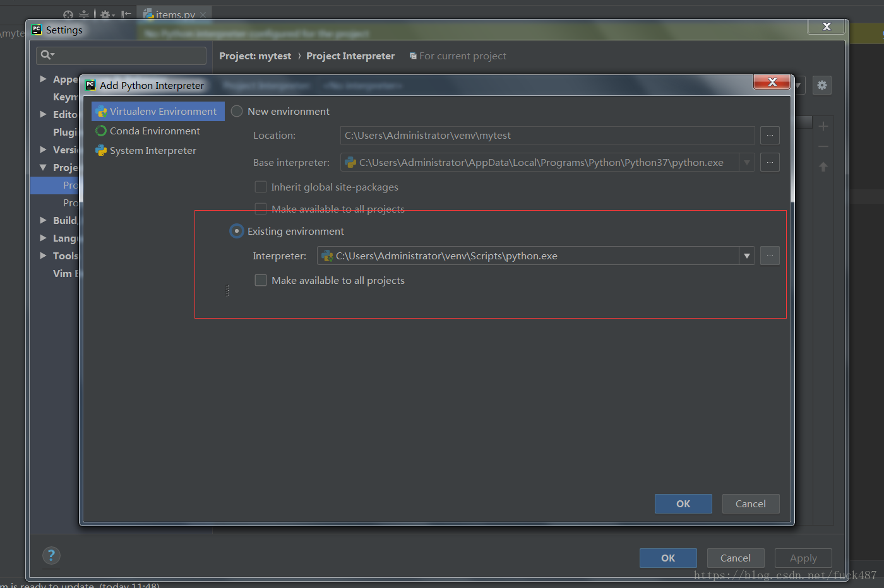
Task: Click the plus add package icon
Action: click(823, 127)
